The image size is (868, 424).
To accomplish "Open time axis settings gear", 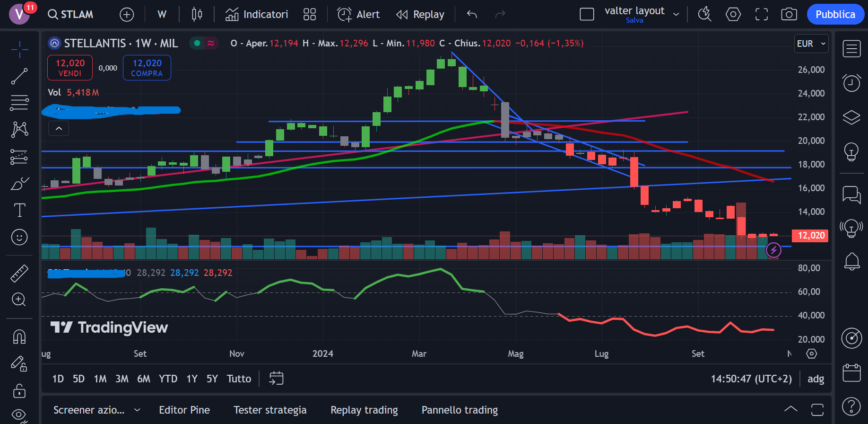I will [811, 353].
